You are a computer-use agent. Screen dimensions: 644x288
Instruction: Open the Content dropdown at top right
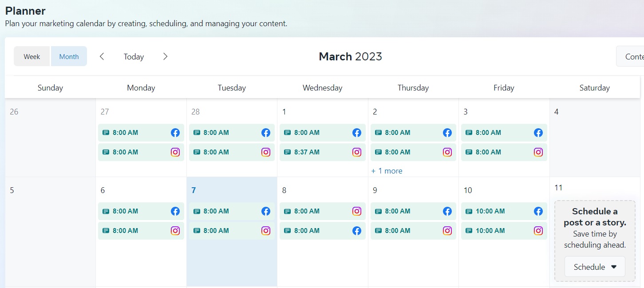(630, 56)
